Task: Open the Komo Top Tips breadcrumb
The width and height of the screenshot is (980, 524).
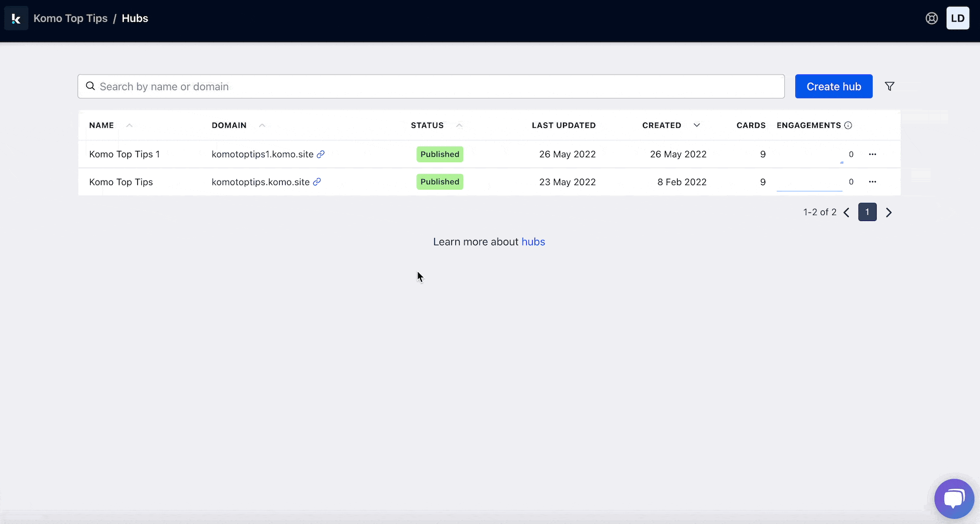Action: point(71,19)
